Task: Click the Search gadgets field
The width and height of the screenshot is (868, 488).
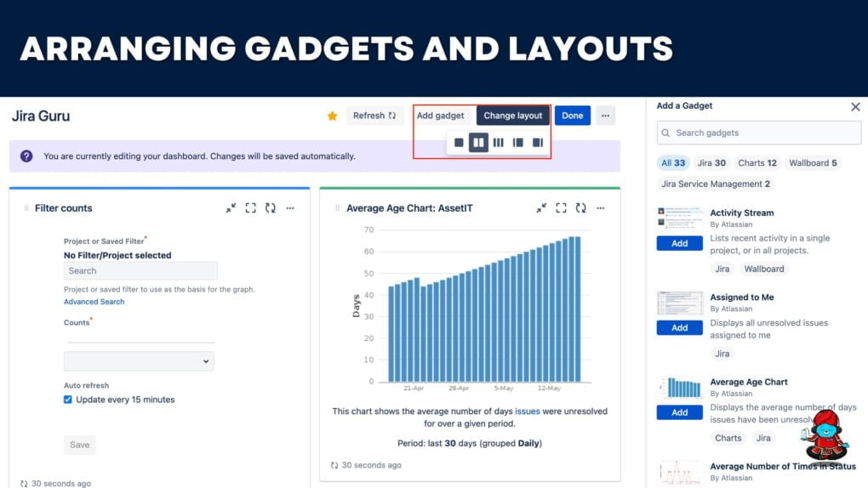Action: [x=759, y=133]
